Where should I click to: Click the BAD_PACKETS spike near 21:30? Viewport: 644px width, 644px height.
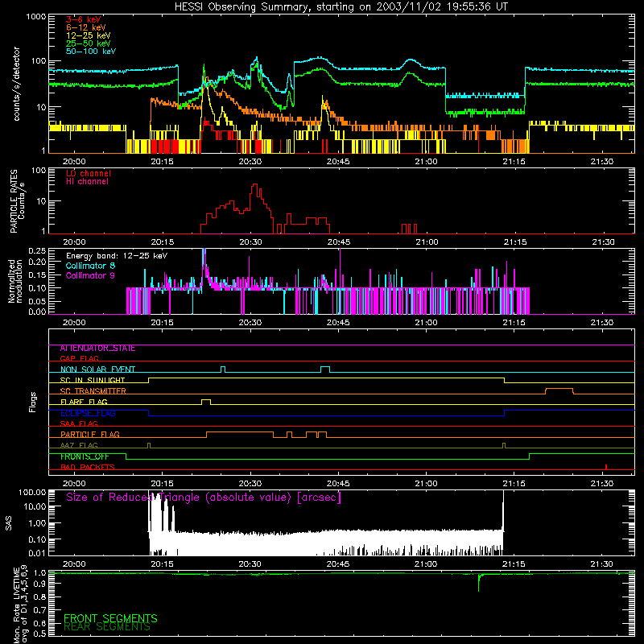pyautogui.click(x=606, y=467)
